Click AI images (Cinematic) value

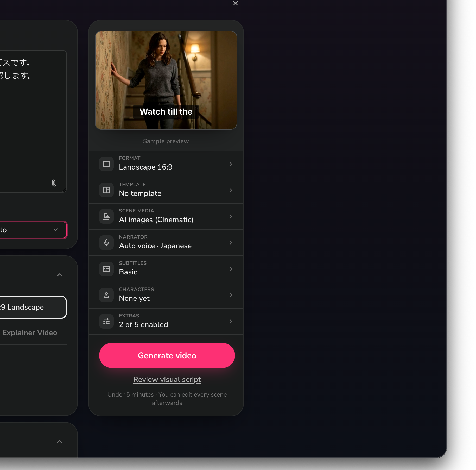click(x=156, y=220)
